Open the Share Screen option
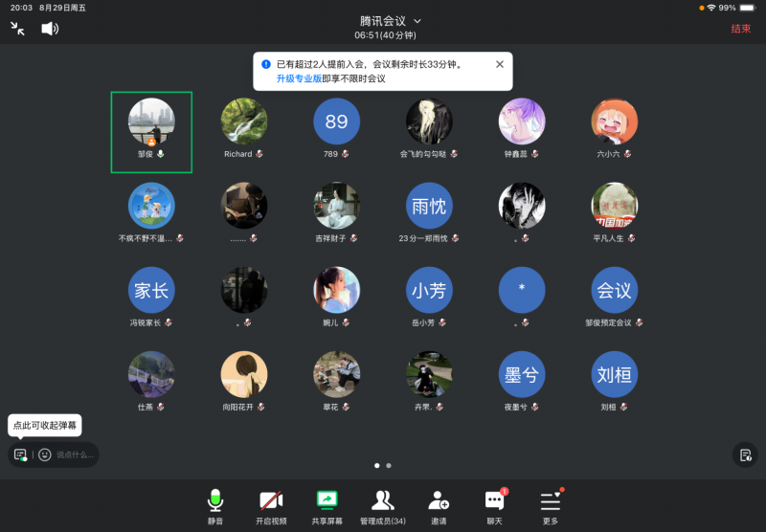The width and height of the screenshot is (766, 532). [x=327, y=505]
